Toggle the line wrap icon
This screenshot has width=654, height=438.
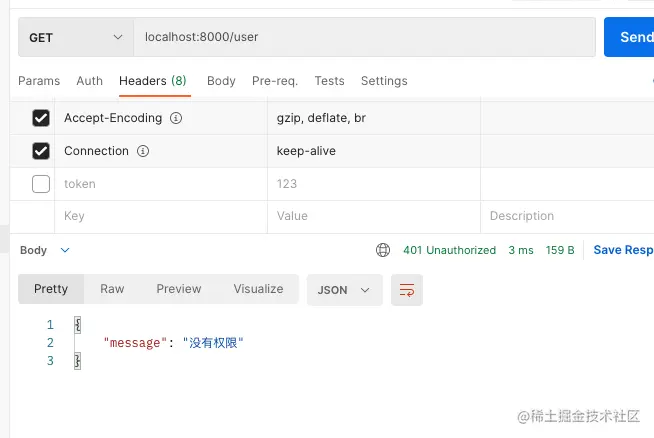pos(407,290)
